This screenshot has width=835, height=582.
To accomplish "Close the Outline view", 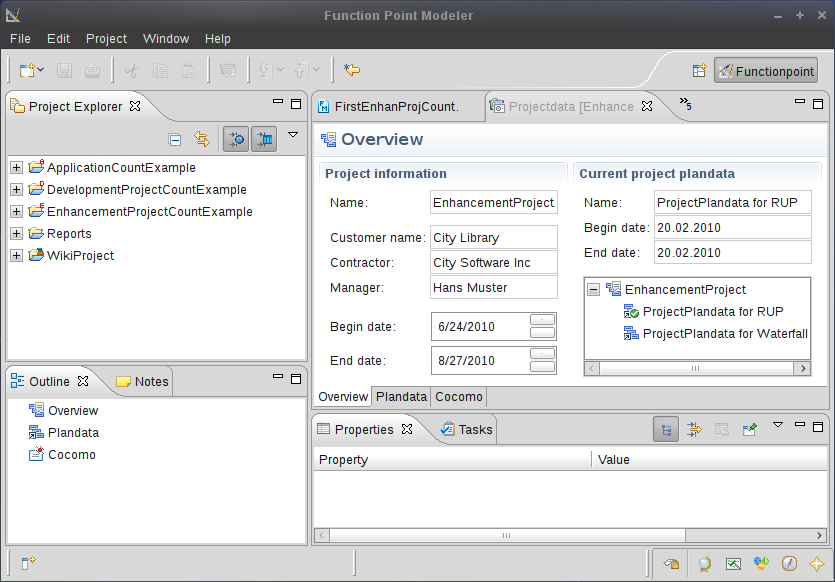I will point(83,381).
